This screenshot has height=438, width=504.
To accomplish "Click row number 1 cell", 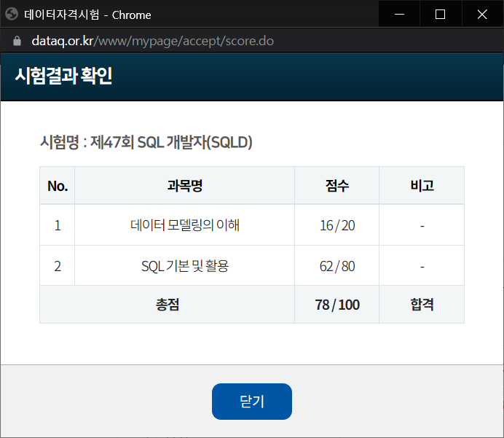I will click(58, 225).
